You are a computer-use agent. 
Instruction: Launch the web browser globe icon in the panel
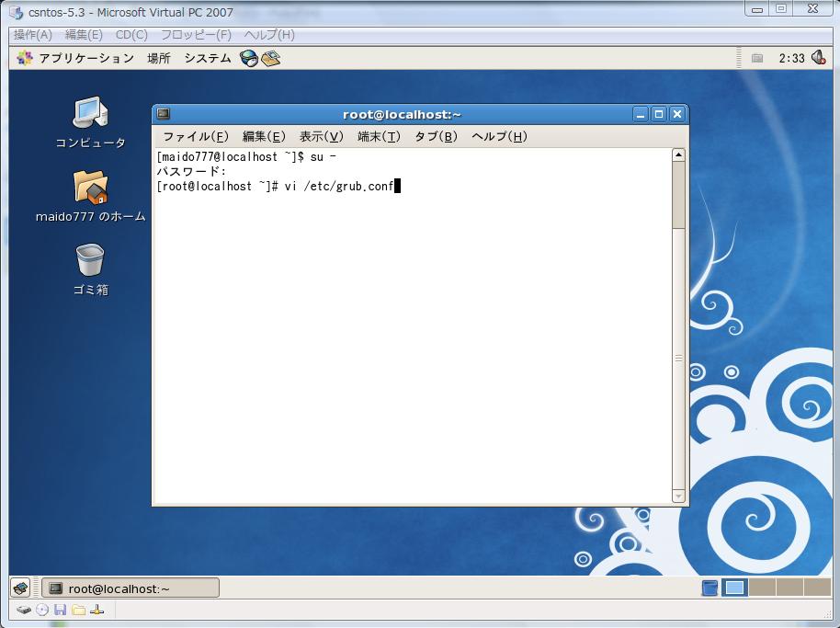click(248, 58)
